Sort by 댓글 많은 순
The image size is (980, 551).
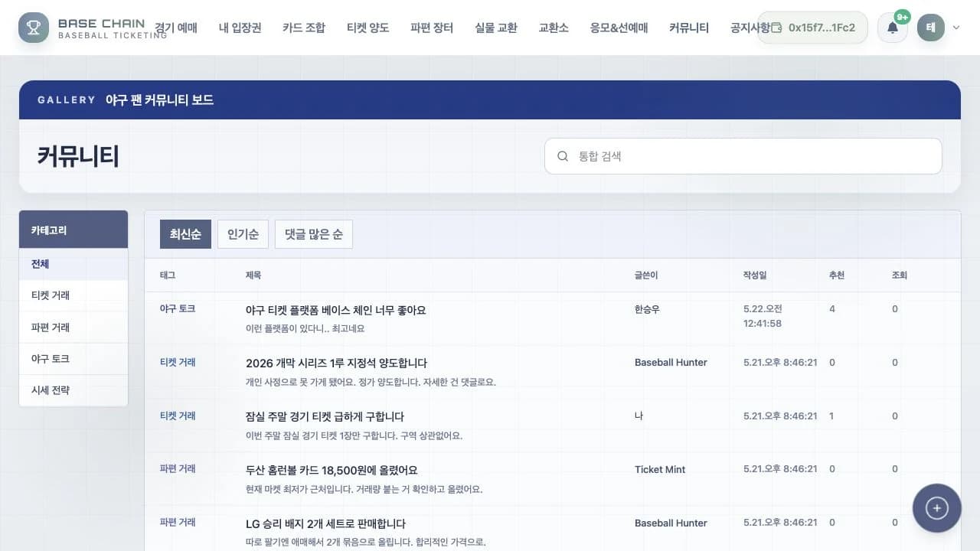(314, 234)
